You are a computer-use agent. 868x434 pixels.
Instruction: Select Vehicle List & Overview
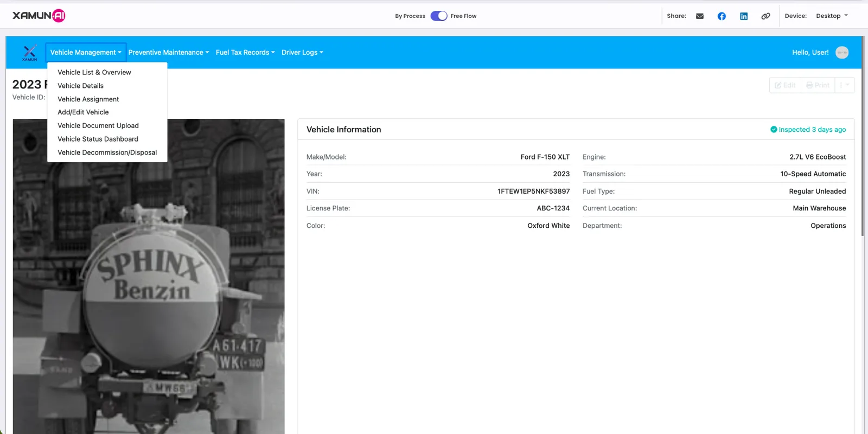pyautogui.click(x=107, y=72)
